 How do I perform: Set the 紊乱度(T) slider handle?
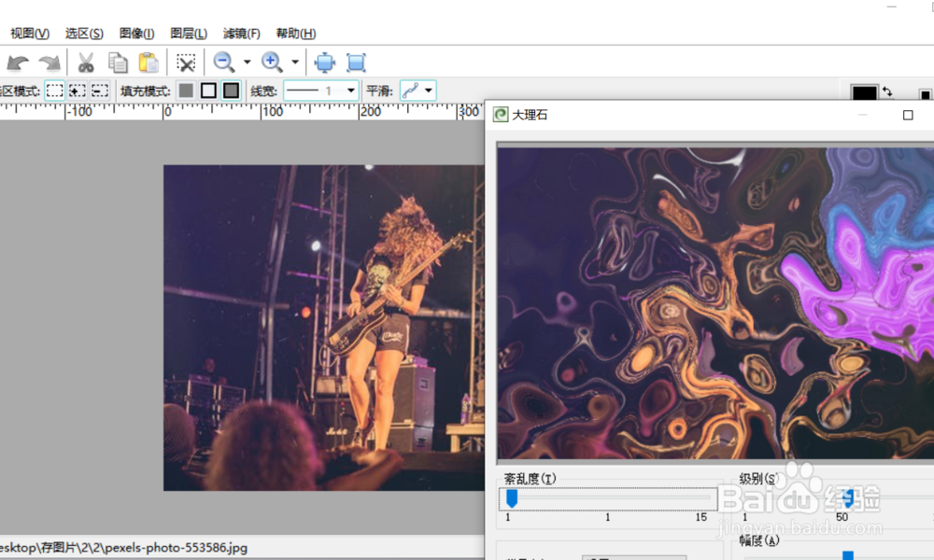tap(512, 498)
